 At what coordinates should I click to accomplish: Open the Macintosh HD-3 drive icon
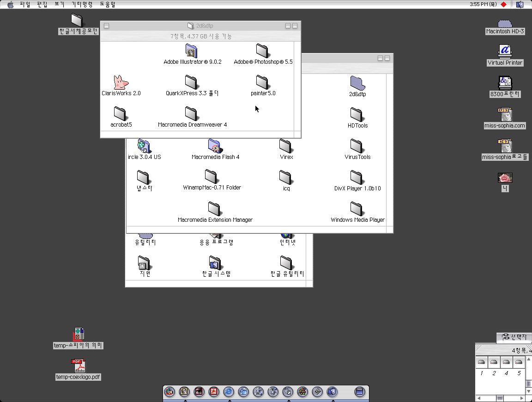(x=505, y=23)
